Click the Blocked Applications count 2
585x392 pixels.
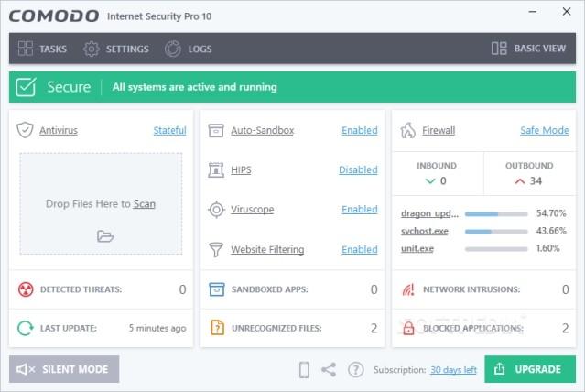[x=565, y=328]
